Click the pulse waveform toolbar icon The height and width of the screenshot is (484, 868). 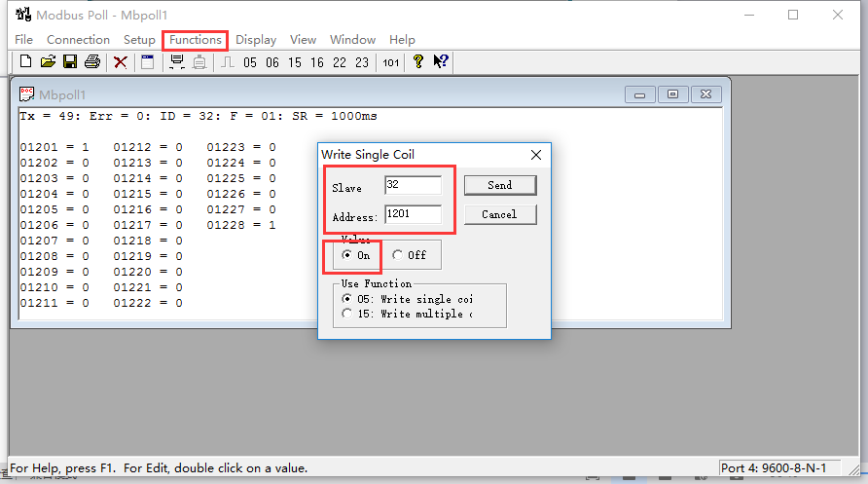[x=228, y=62]
